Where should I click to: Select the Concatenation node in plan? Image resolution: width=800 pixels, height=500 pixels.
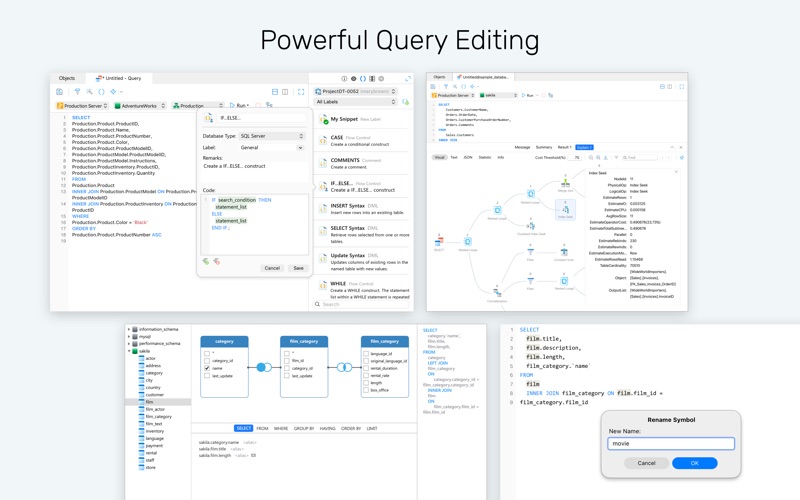tap(497, 294)
